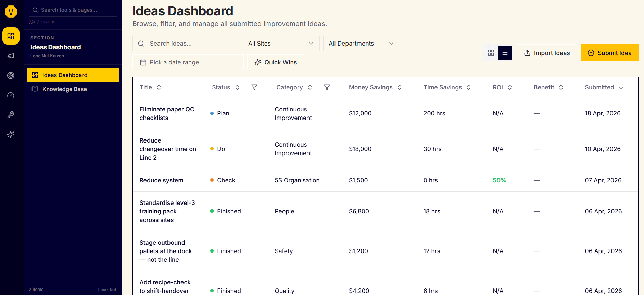
Task: Select Knowledge Base sidebar menu item
Action: [73, 89]
